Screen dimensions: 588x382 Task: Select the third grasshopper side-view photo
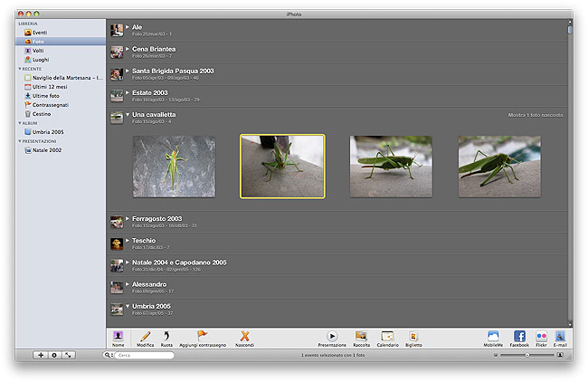point(391,167)
